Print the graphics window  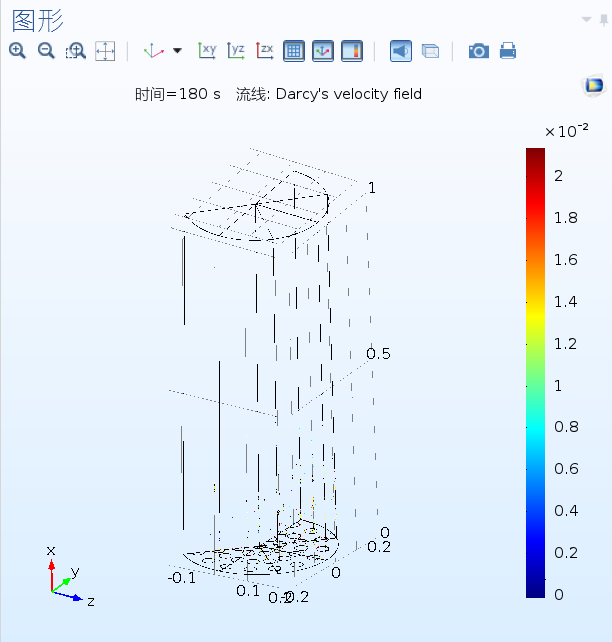click(508, 51)
